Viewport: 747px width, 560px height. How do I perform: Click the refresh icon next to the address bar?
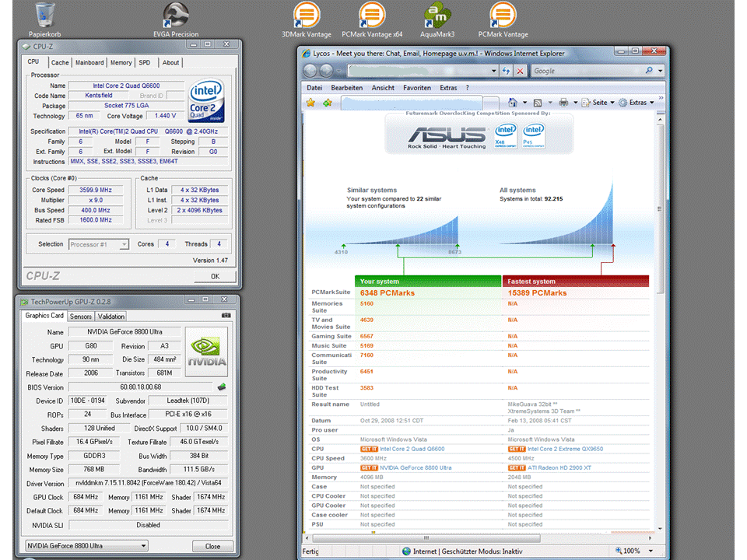coord(506,71)
